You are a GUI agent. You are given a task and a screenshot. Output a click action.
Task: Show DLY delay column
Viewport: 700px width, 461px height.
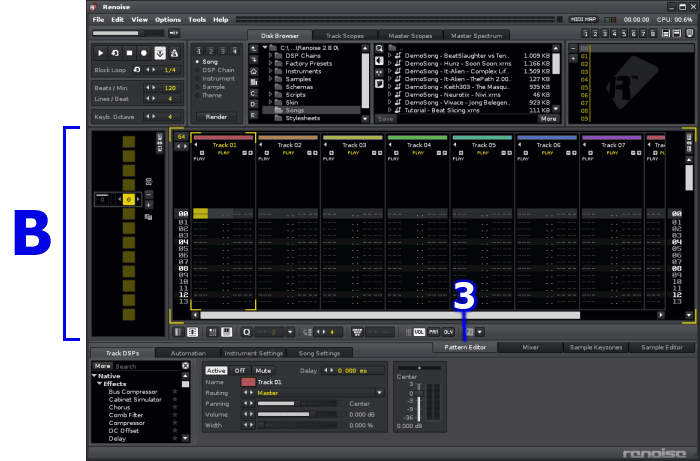448,332
